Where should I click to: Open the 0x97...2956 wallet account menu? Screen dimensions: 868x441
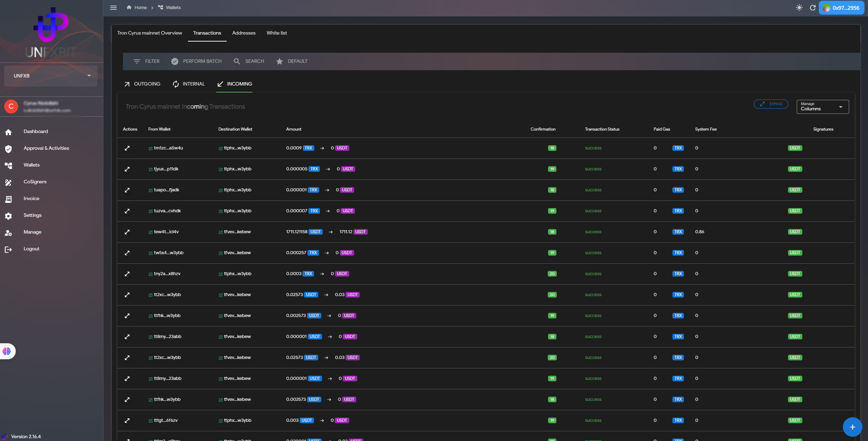click(x=841, y=8)
